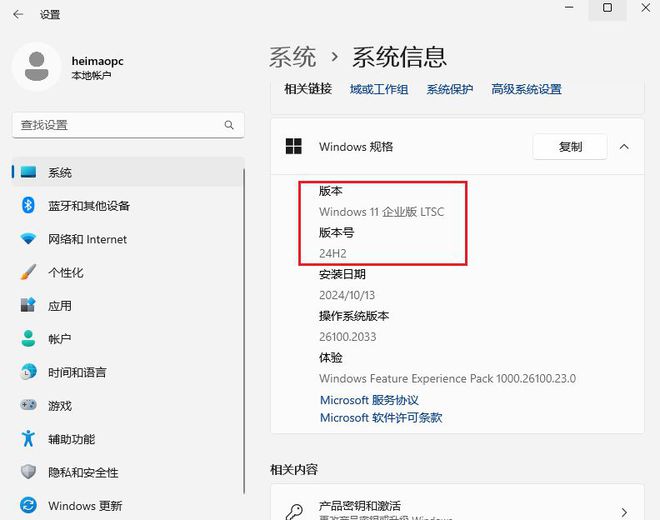Screen dimensions: 660x520
Task: Open 蓝牙和其他设备 settings
Action: pos(128,205)
